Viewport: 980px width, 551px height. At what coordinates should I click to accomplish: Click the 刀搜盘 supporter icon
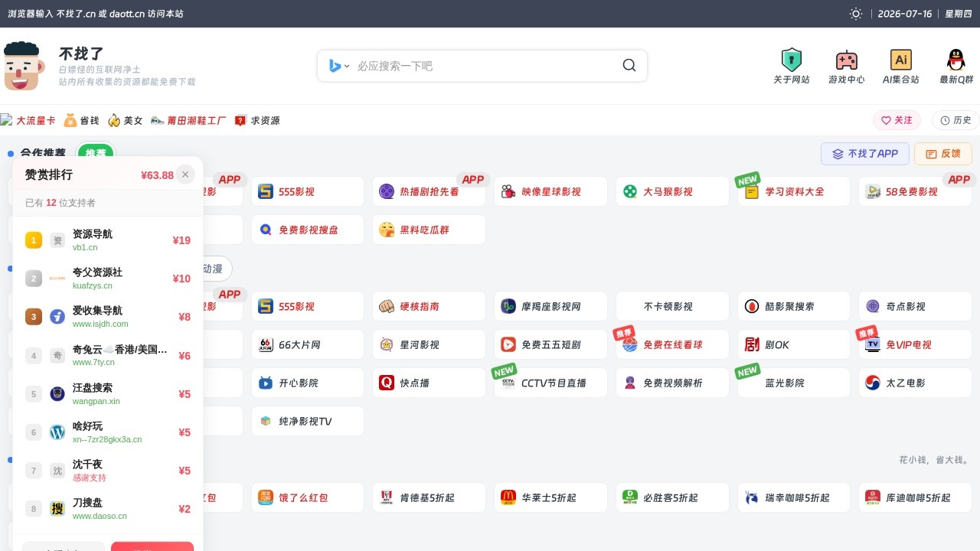(57, 509)
